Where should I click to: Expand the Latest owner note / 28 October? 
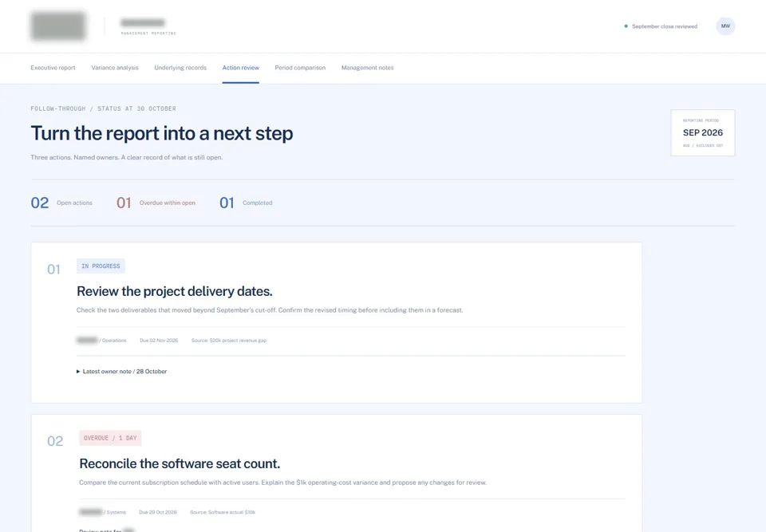[121, 371]
